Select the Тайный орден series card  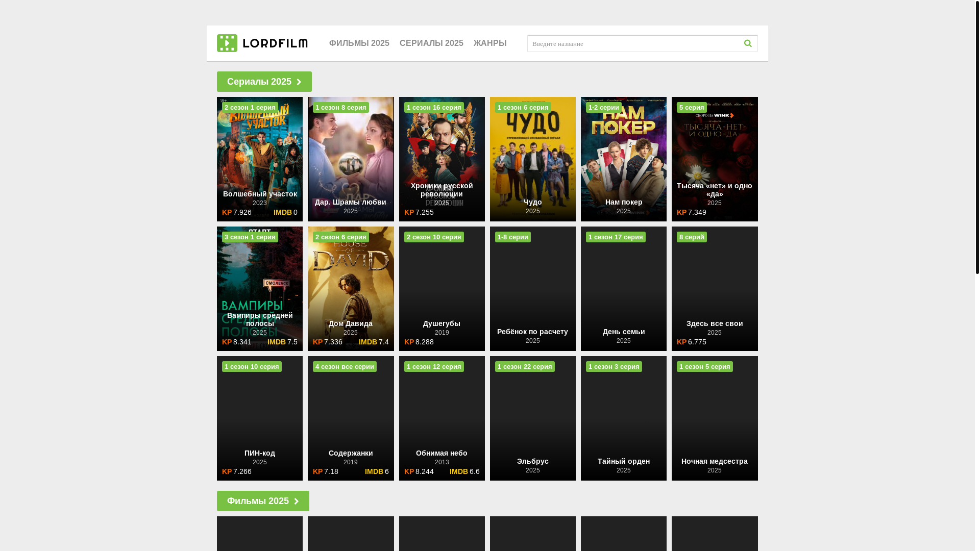tap(624, 418)
